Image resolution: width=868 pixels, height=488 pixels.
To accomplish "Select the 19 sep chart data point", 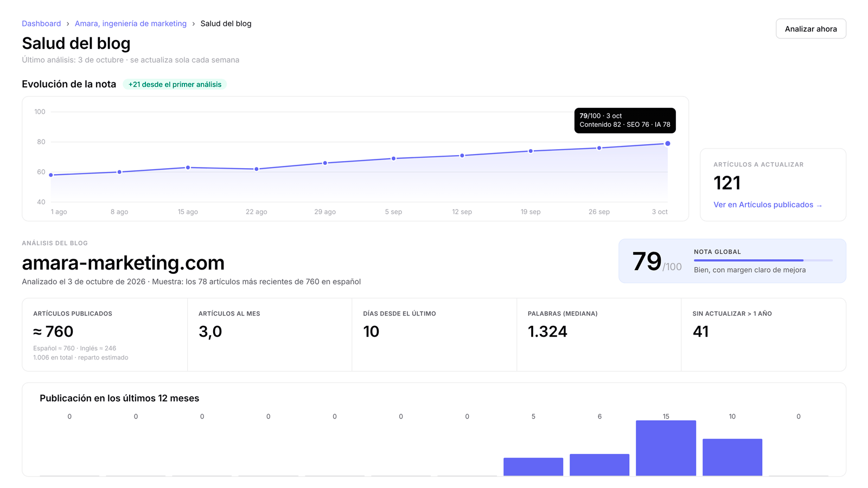I will click(x=531, y=151).
